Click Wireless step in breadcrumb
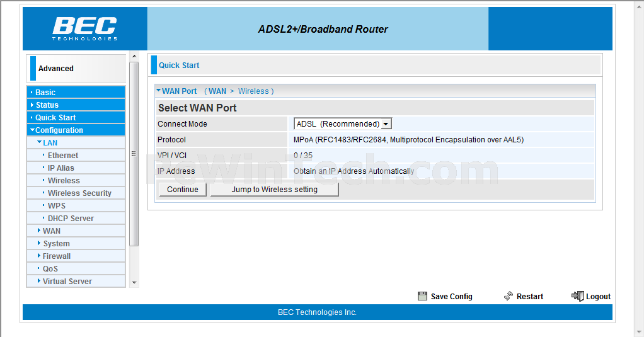The image size is (644, 337). pyautogui.click(x=253, y=91)
